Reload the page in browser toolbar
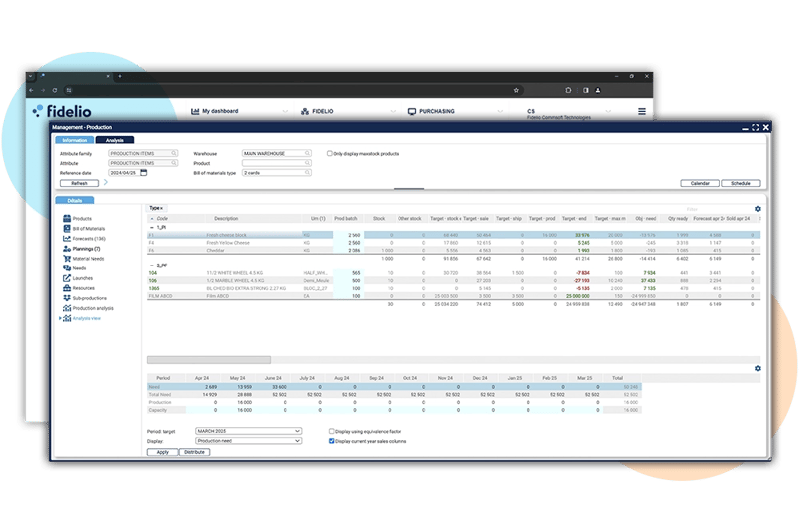The width and height of the screenshot is (799, 532). coord(55,90)
